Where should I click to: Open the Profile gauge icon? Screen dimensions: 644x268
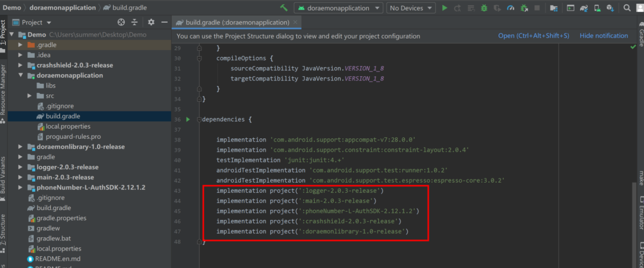point(510,8)
